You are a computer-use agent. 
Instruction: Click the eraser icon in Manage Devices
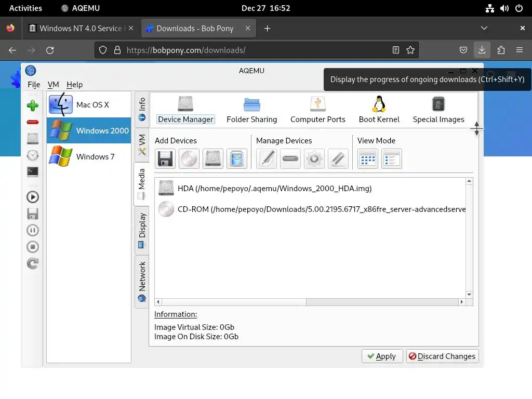338,158
